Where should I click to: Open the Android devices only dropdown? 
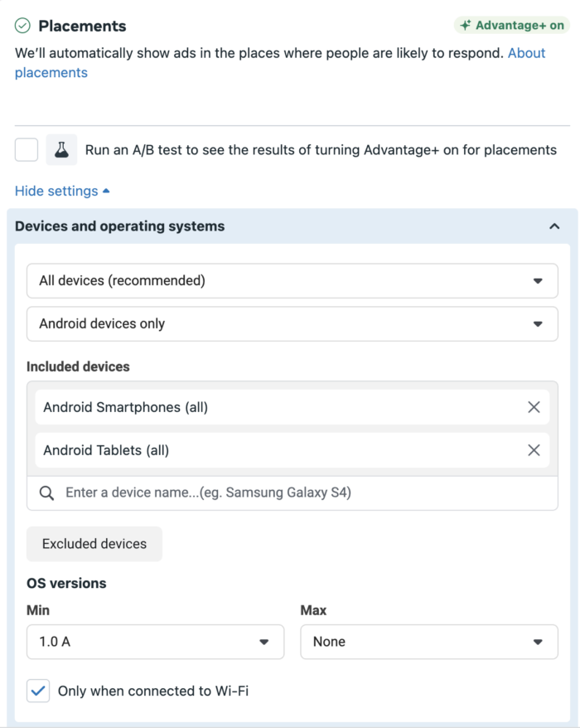(292, 323)
